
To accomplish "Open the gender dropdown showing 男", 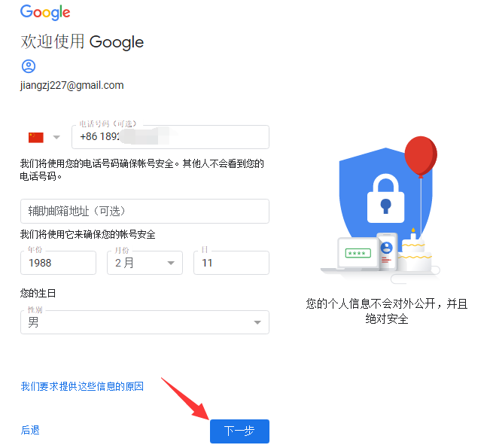I will 145,322.
